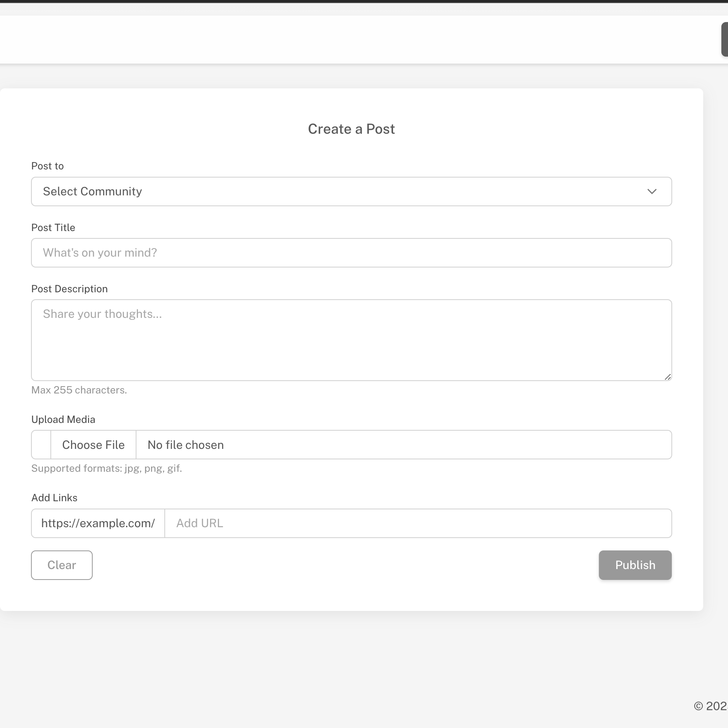The height and width of the screenshot is (728, 728).
Task: Click the 'Create a Post' heading
Action: pyautogui.click(x=351, y=129)
